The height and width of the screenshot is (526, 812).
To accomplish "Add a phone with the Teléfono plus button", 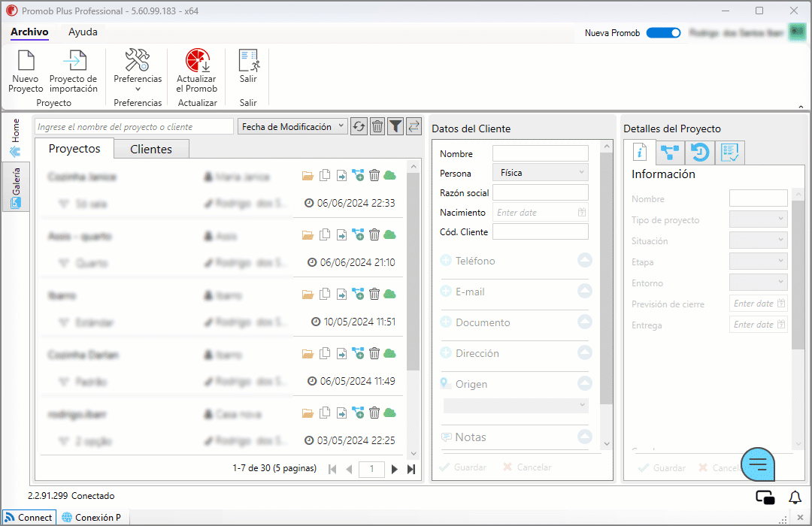I will click(x=446, y=261).
